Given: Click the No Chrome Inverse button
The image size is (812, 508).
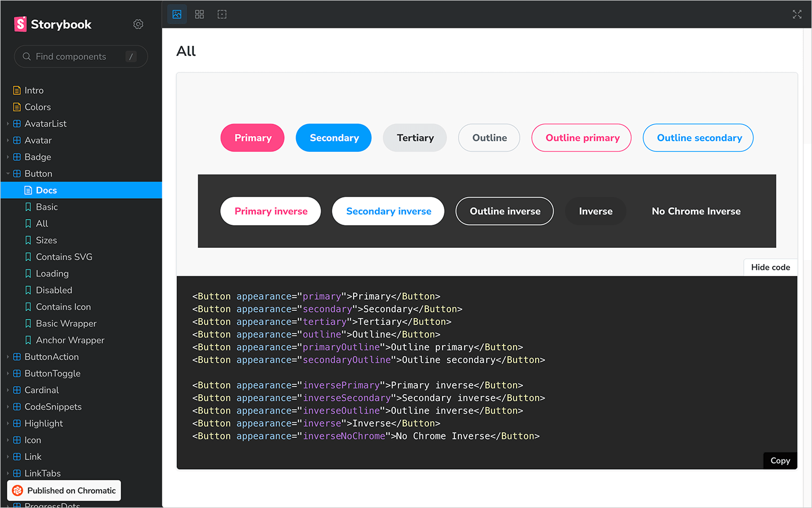Looking at the screenshot, I should 696,211.
